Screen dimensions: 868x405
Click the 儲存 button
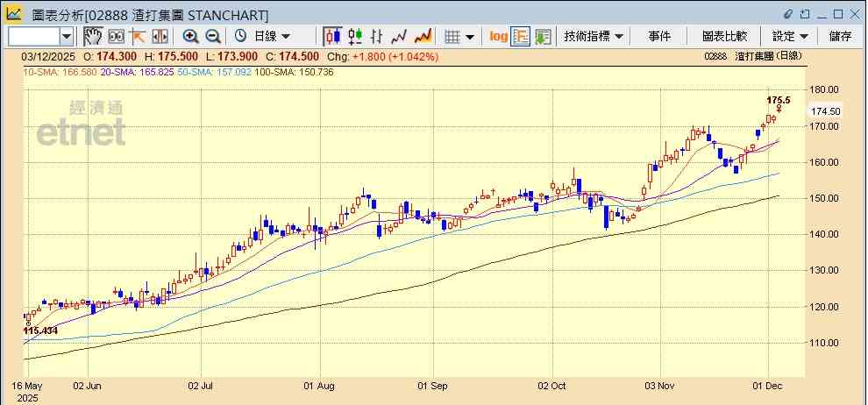[x=840, y=36]
